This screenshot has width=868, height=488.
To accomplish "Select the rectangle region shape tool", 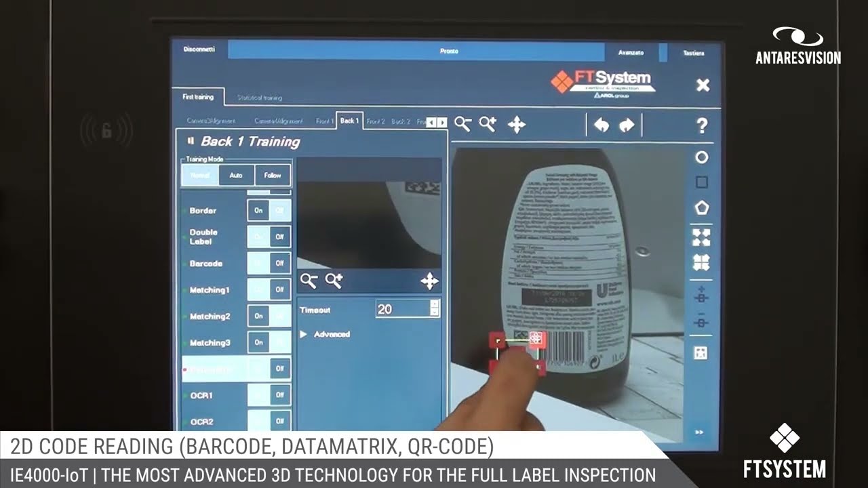I will (x=702, y=182).
